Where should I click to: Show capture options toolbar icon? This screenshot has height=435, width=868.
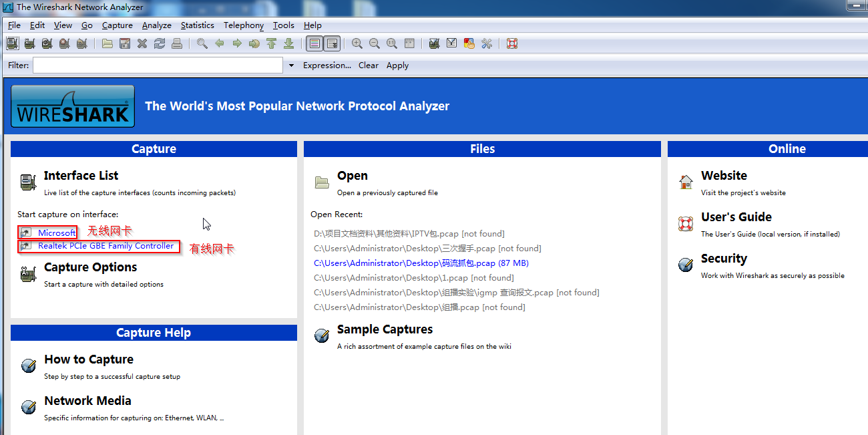(x=29, y=43)
